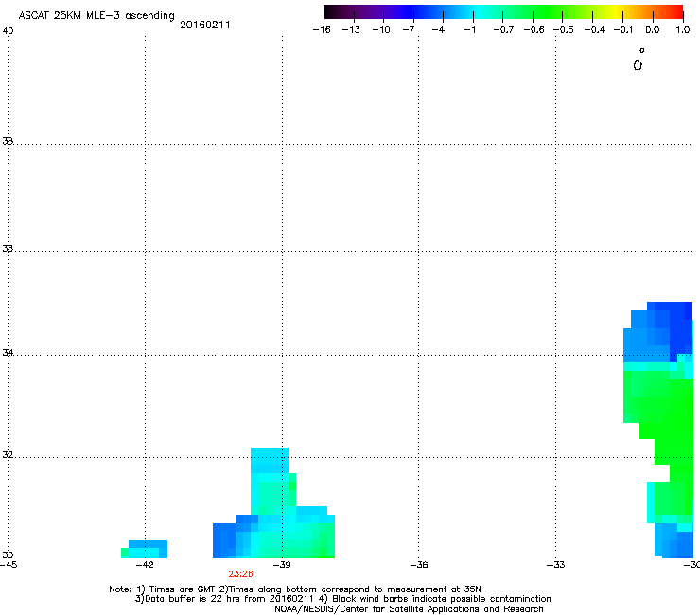This screenshot has width=700, height=615.
Task: Click the island outline in the upper right
Action: [x=638, y=65]
